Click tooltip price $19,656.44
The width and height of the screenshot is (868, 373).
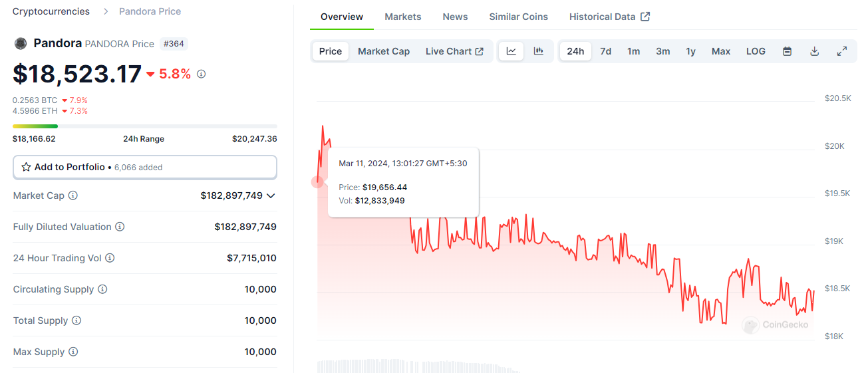click(384, 187)
